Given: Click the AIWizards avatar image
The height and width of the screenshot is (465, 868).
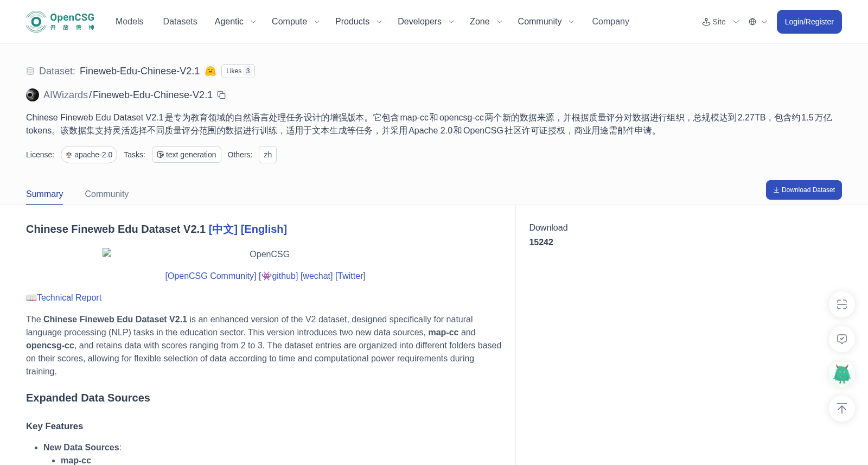Looking at the screenshot, I should pos(33,95).
